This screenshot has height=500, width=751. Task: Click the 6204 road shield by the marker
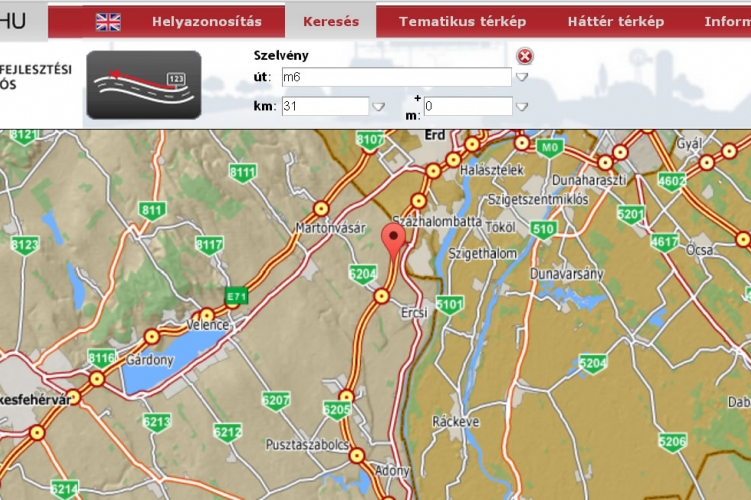362,272
